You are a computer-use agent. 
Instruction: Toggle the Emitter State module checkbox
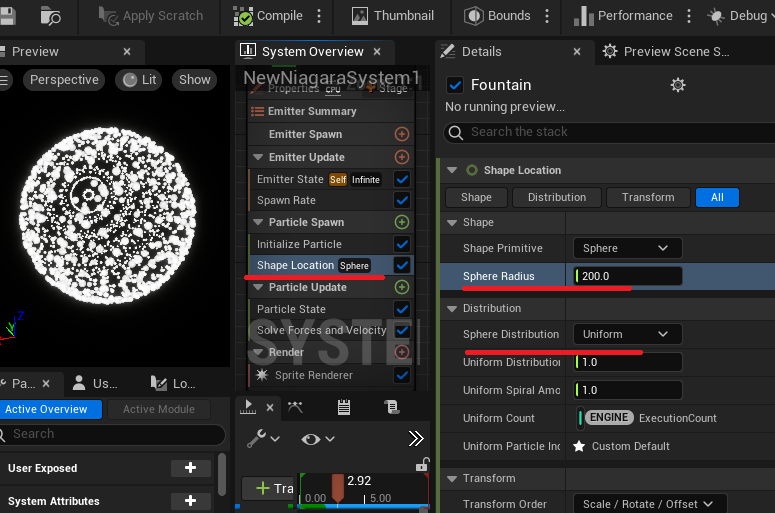pyautogui.click(x=402, y=179)
